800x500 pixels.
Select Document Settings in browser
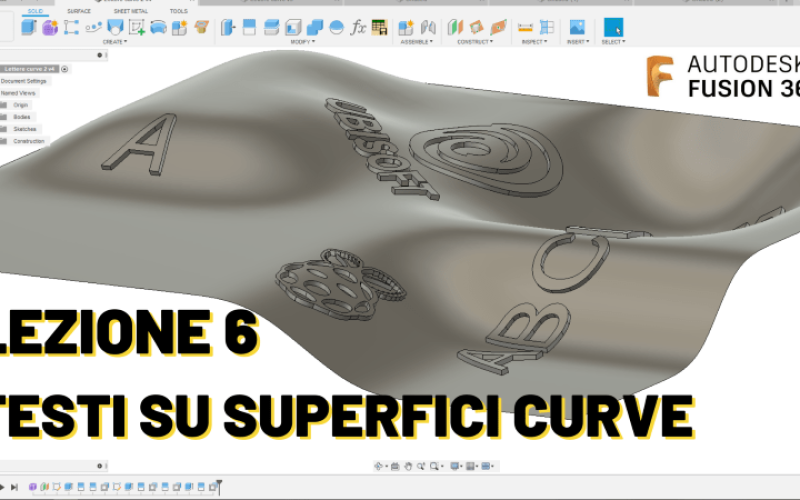coord(23,81)
